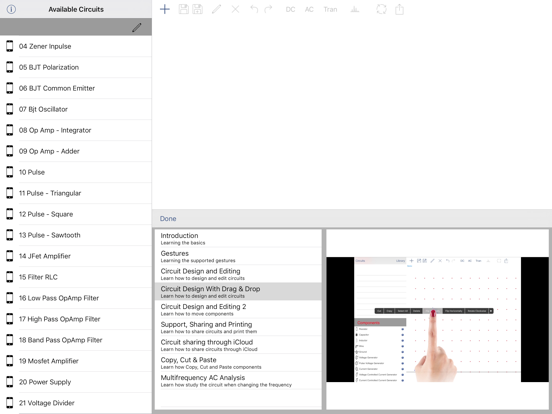The height and width of the screenshot is (414, 552).
Task: Open 05 BJT Polarization circuit
Action: [x=76, y=67]
